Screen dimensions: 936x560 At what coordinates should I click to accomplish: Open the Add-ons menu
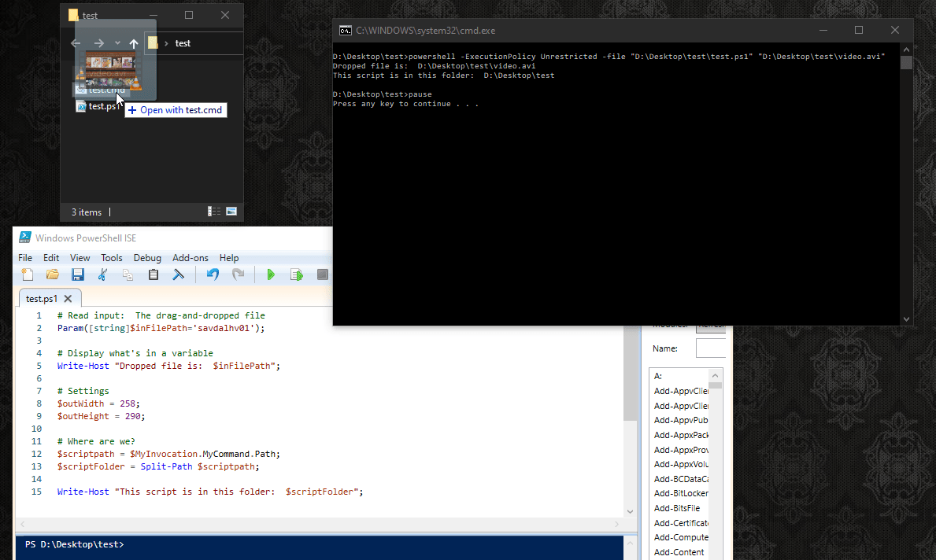pyautogui.click(x=191, y=258)
